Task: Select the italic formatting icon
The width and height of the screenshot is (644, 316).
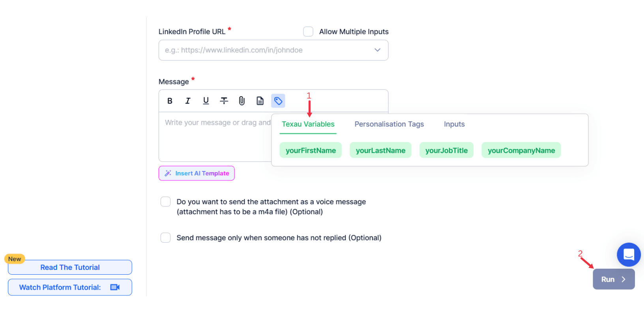Action: point(188,100)
